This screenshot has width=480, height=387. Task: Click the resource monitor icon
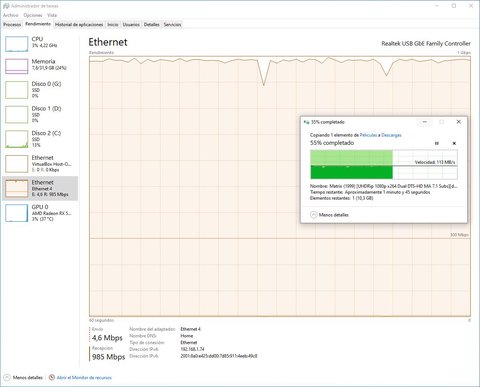(x=52, y=378)
